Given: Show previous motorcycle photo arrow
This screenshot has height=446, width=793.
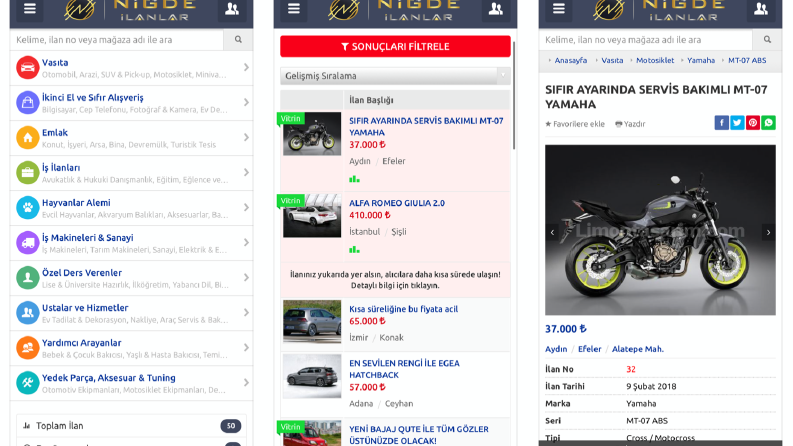Looking at the screenshot, I should coord(552,232).
